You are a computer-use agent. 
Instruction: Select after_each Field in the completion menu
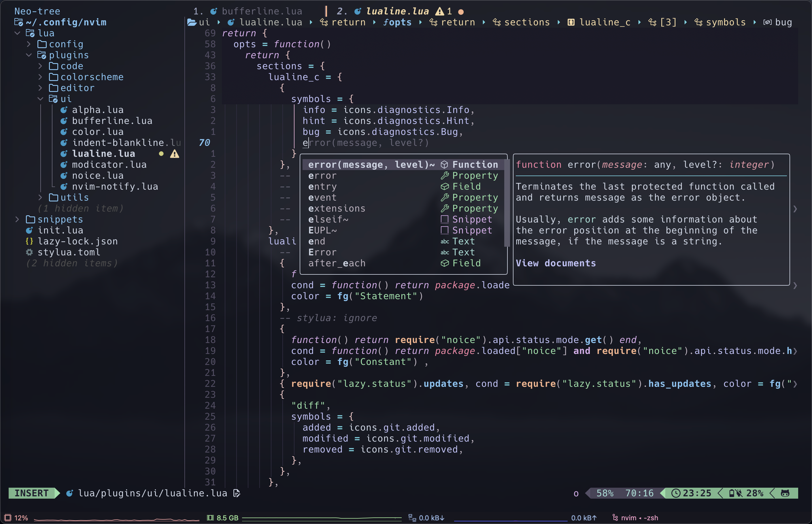337,263
